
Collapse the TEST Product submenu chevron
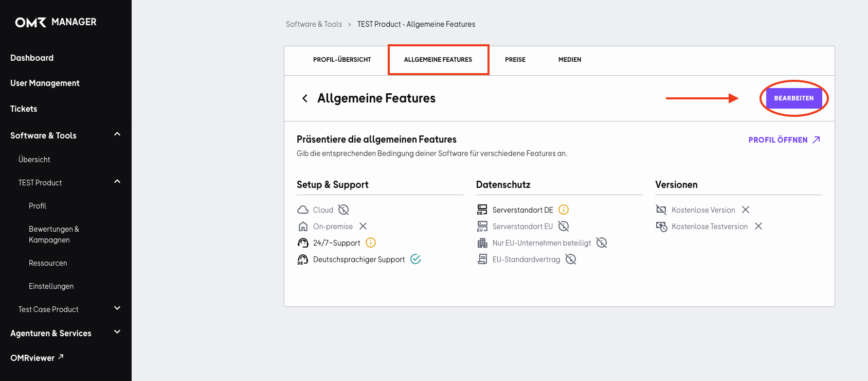click(x=117, y=182)
